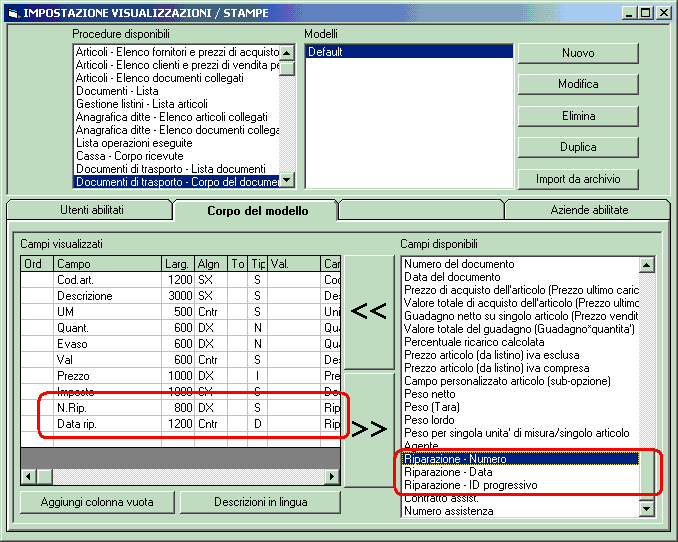
Task: Select Documenti di trasporto - Corpo del documento
Action: click(177, 182)
